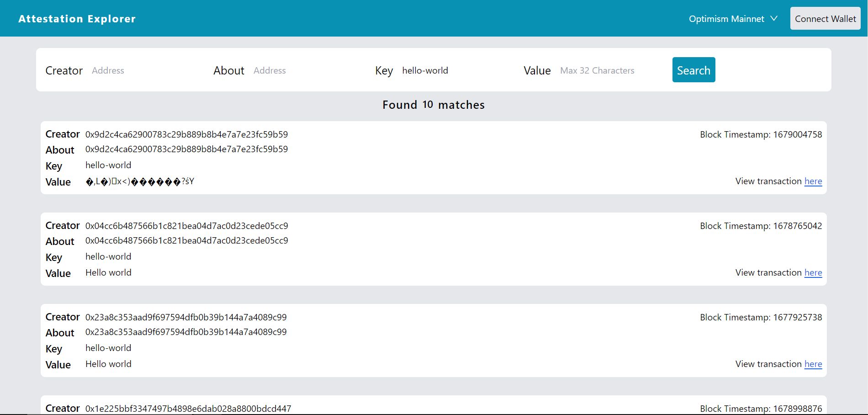Click Block Timestamp: 1678998876 text
Screen dimensions: 868x415
(761, 409)
